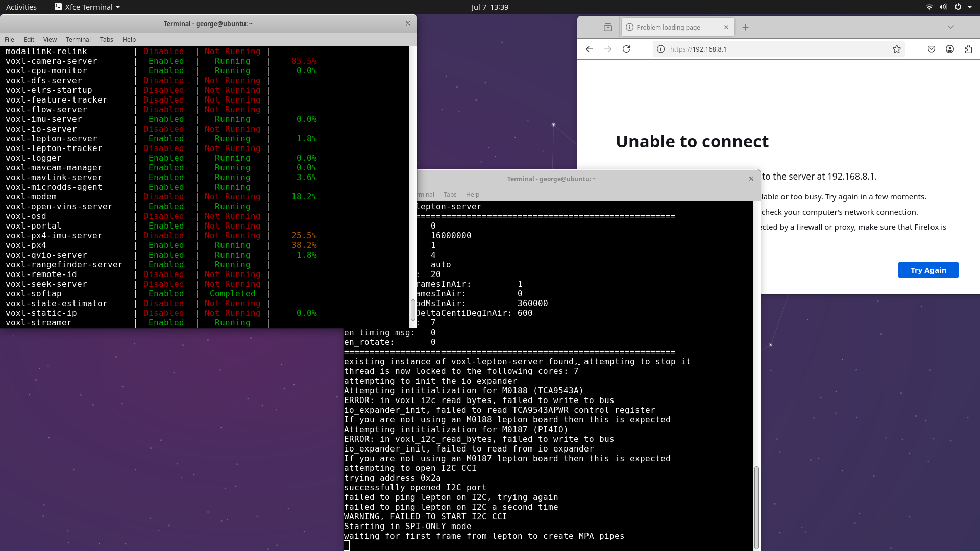This screenshot has width=980, height=551.
Task: Open Activities overview
Action: click(x=21, y=7)
